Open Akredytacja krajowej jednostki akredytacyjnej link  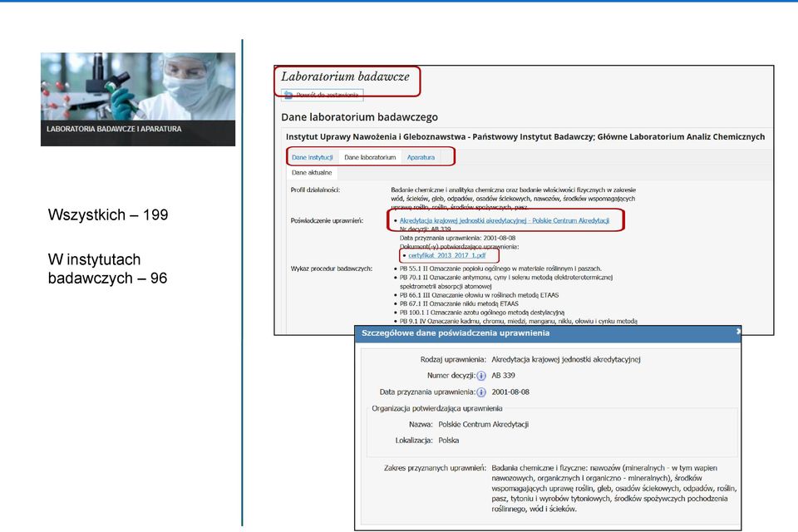click(x=505, y=220)
